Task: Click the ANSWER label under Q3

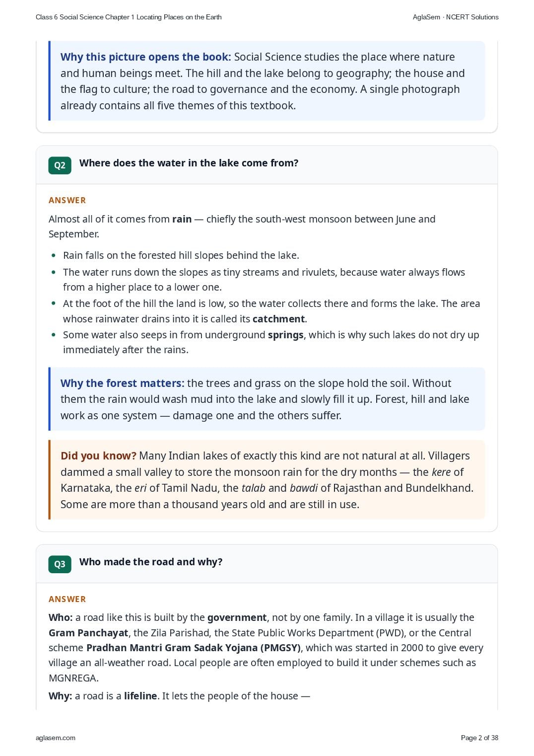Action: (x=67, y=599)
